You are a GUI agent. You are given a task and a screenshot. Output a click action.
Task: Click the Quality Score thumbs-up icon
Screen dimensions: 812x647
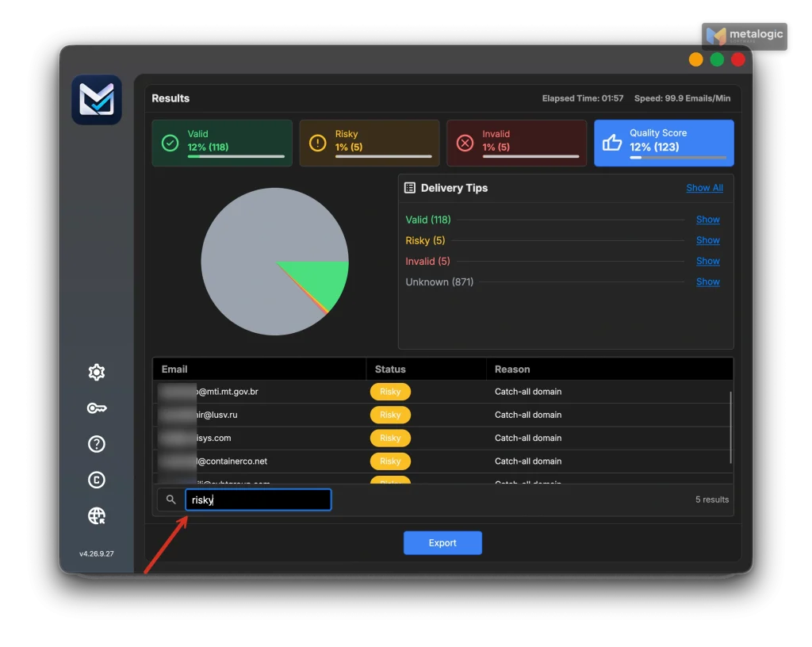pos(612,143)
